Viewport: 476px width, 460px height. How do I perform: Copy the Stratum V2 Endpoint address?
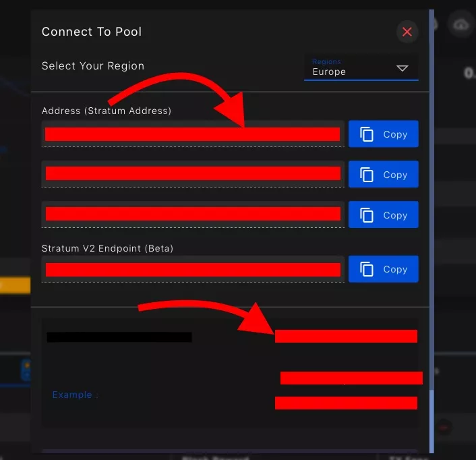click(x=383, y=269)
